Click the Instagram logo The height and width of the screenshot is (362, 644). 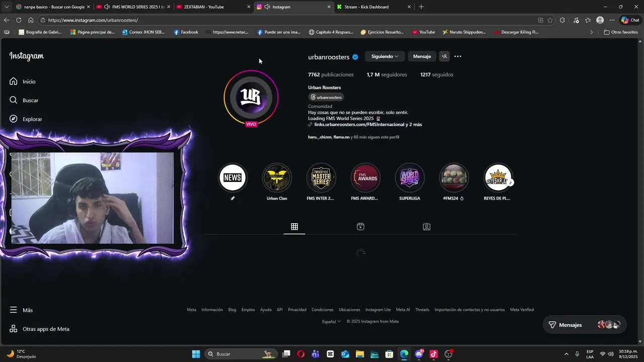coord(27,56)
